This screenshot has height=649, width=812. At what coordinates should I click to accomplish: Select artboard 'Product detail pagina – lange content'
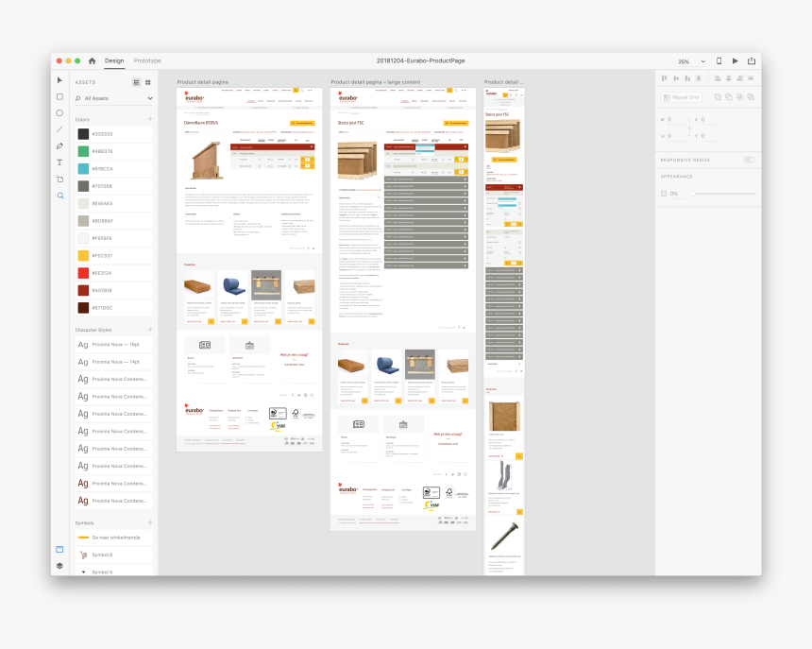click(x=376, y=82)
